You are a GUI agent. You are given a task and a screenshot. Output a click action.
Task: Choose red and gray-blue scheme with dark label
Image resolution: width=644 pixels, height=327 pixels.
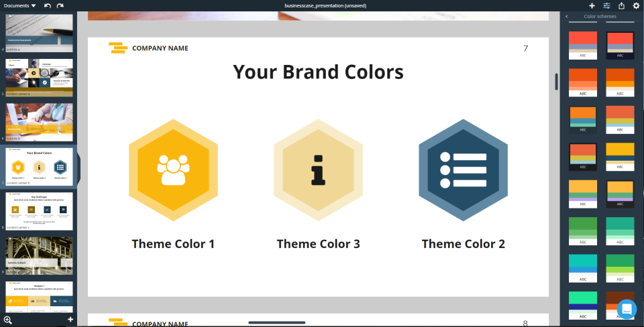click(x=620, y=46)
